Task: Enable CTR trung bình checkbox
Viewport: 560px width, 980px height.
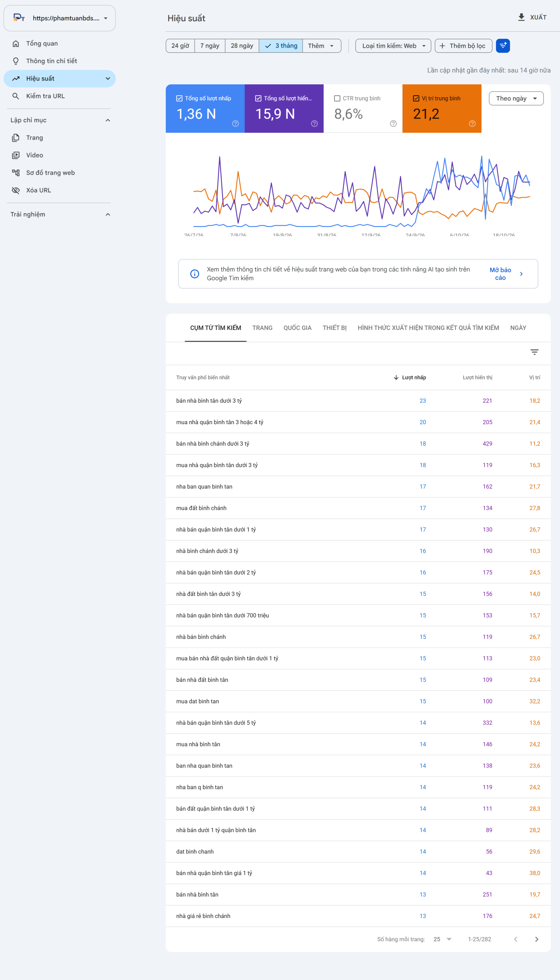Action: coord(337,98)
